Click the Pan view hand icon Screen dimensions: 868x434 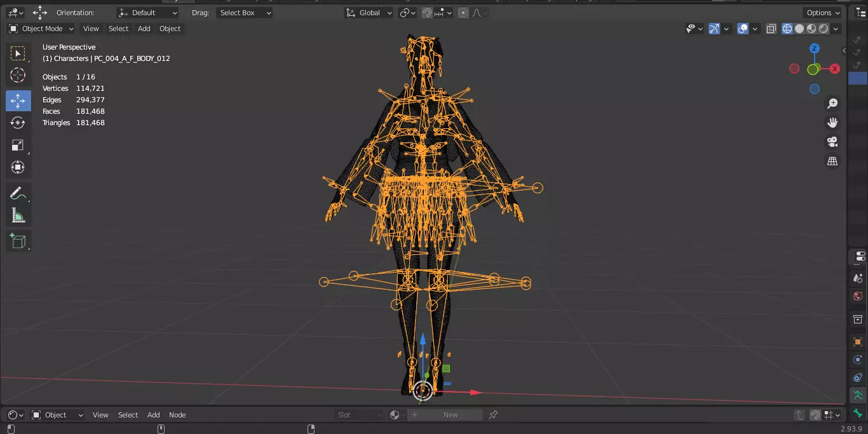pyautogui.click(x=832, y=123)
